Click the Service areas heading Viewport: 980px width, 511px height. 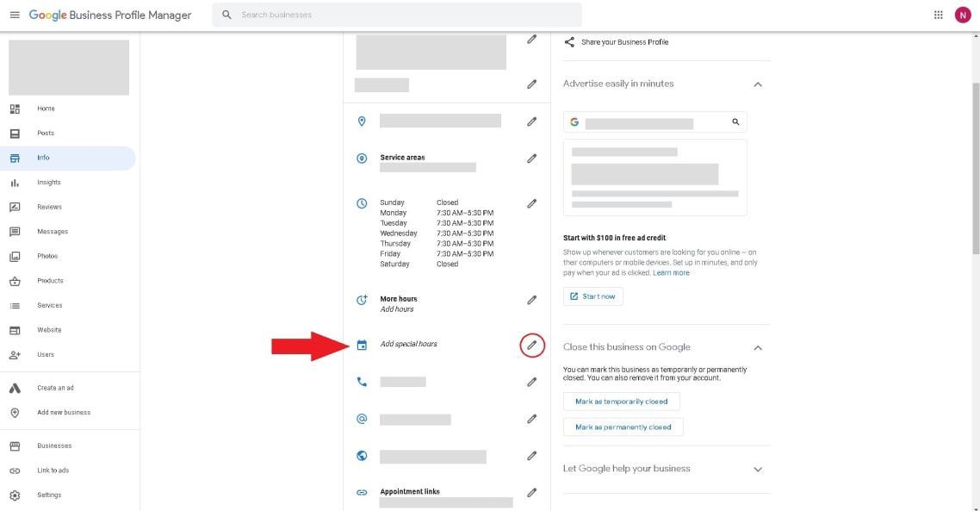tap(402, 158)
